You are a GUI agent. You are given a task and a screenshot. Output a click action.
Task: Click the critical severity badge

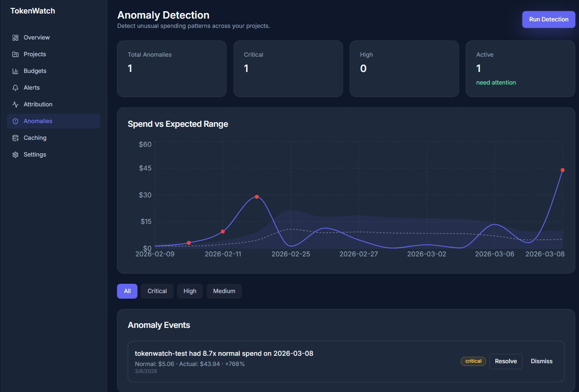pos(473,361)
